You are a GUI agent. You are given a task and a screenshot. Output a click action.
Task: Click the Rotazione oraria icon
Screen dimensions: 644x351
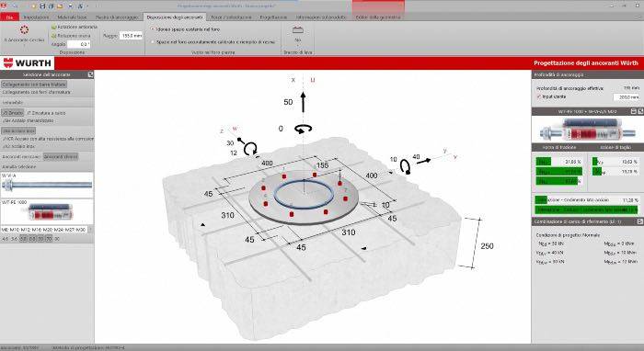[x=53, y=36]
